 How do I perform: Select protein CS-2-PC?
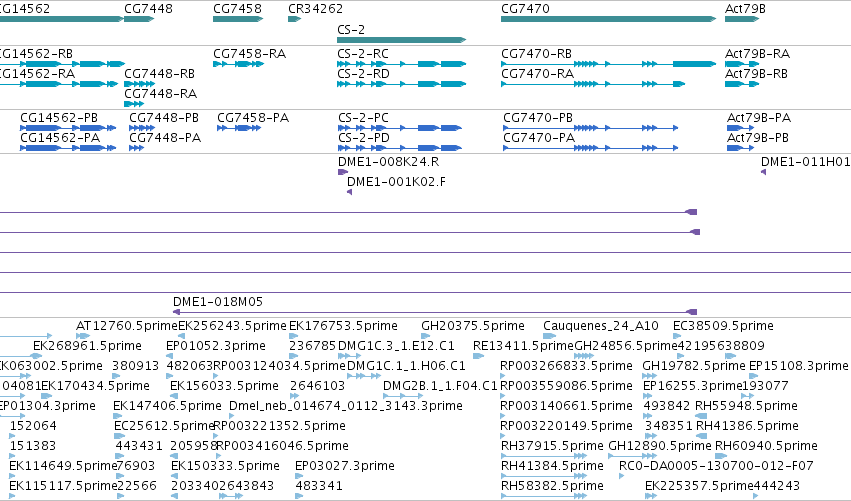pyautogui.click(x=399, y=128)
